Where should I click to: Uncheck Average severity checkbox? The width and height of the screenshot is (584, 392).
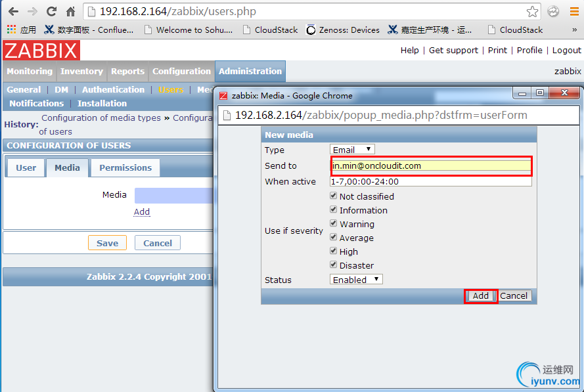pyautogui.click(x=333, y=237)
